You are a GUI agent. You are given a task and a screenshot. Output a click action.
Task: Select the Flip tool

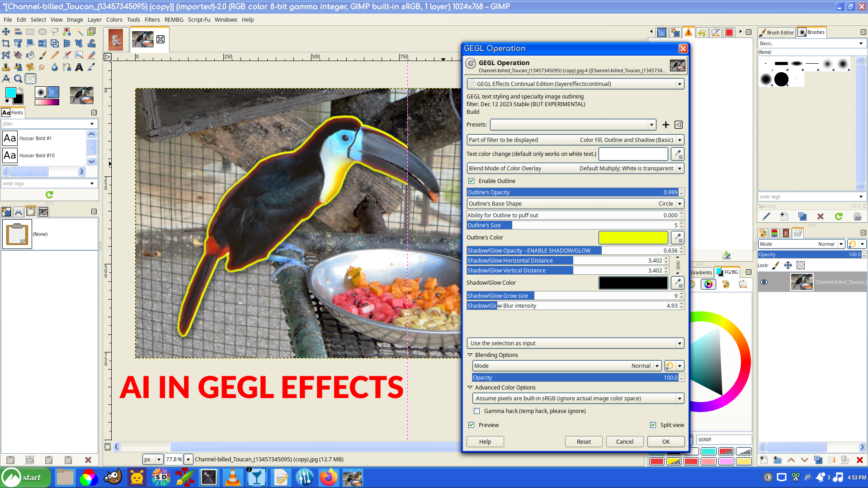(x=42, y=43)
